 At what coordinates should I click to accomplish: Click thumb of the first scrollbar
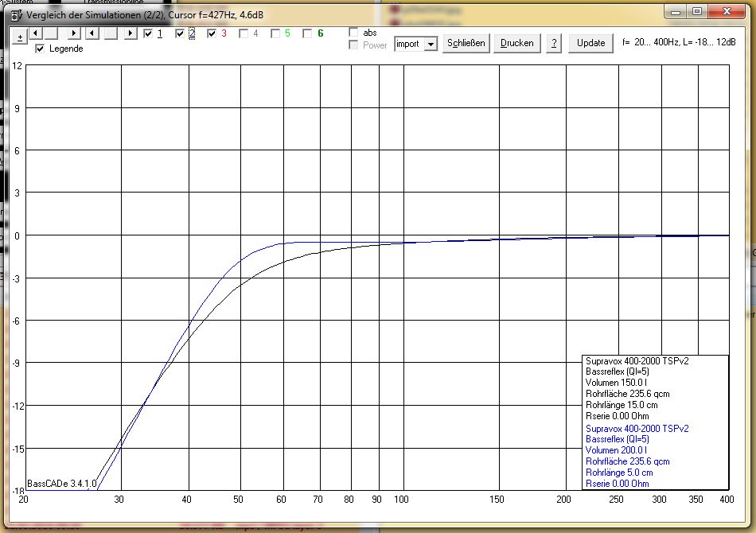[x=51, y=33]
